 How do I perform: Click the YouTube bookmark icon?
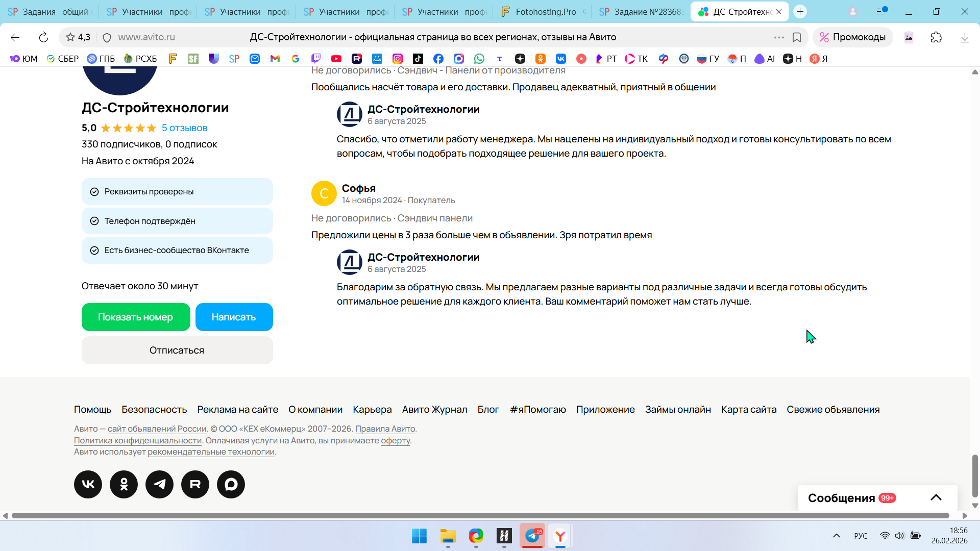(336, 59)
